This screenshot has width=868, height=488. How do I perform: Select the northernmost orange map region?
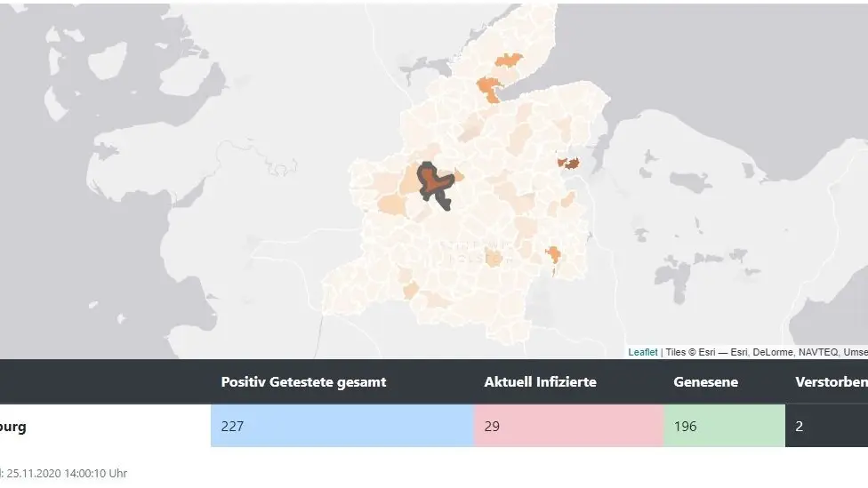pos(509,60)
